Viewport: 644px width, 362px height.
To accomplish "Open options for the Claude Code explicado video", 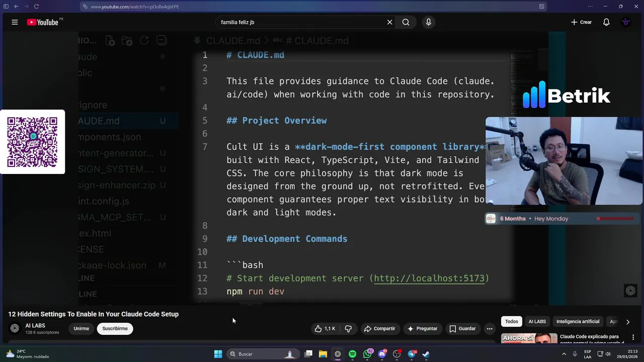I will click(633, 337).
